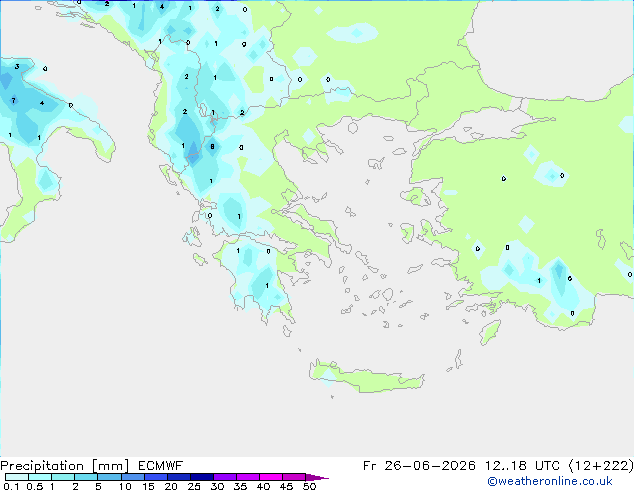The image size is (634, 490).
Task: Click the 50 legend scale label
Action: (309, 486)
